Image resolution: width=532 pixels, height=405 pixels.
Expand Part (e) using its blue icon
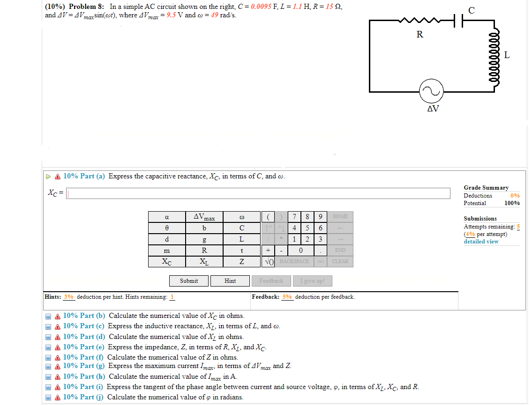tap(48, 347)
